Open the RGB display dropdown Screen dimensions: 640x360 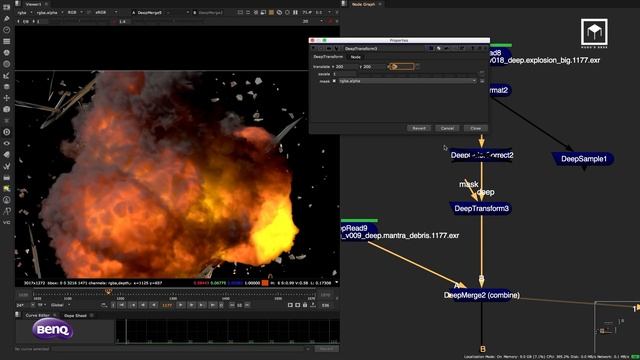[75, 13]
